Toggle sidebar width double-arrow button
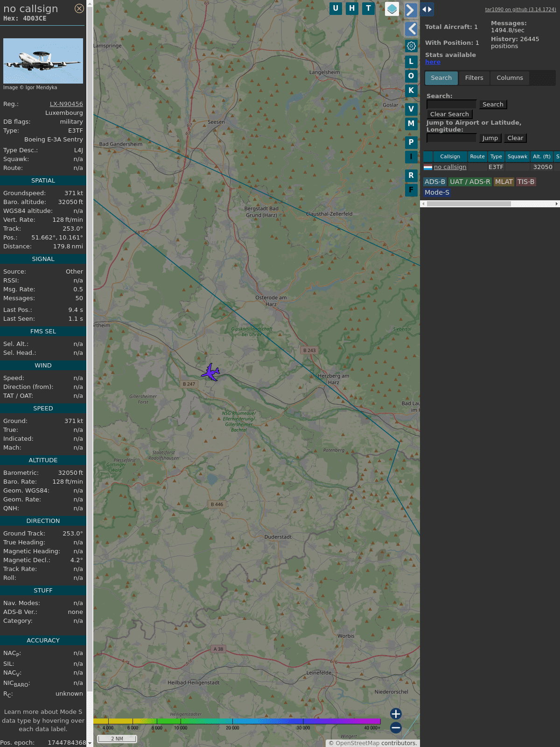This screenshot has width=560, height=747. click(427, 9)
